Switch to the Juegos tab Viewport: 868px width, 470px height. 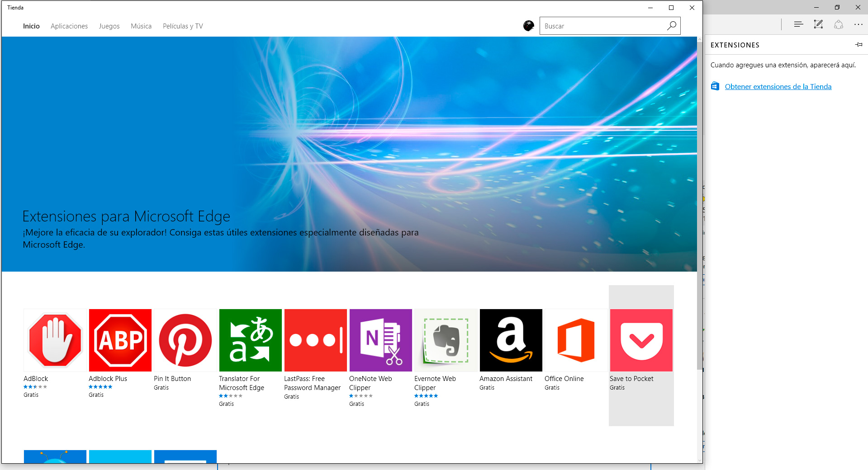tap(109, 26)
